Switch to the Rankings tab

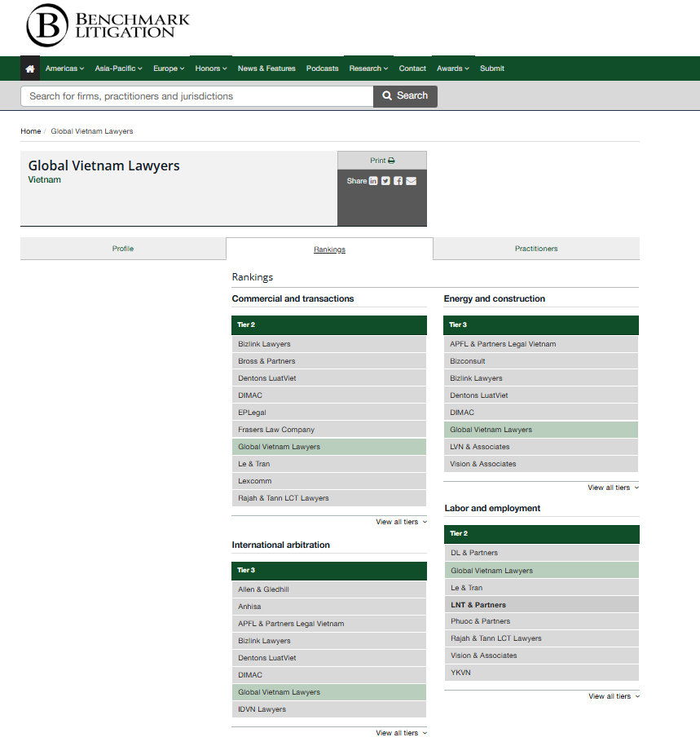click(x=329, y=249)
